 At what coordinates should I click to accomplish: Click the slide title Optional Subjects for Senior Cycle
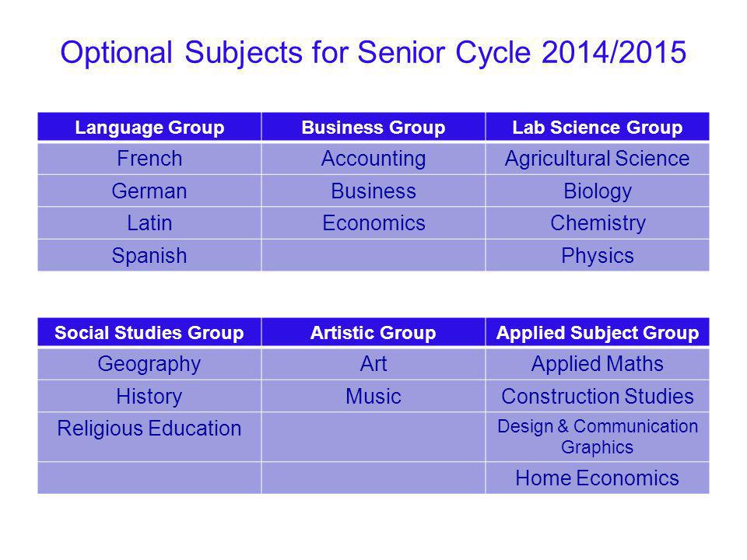[x=373, y=52]
